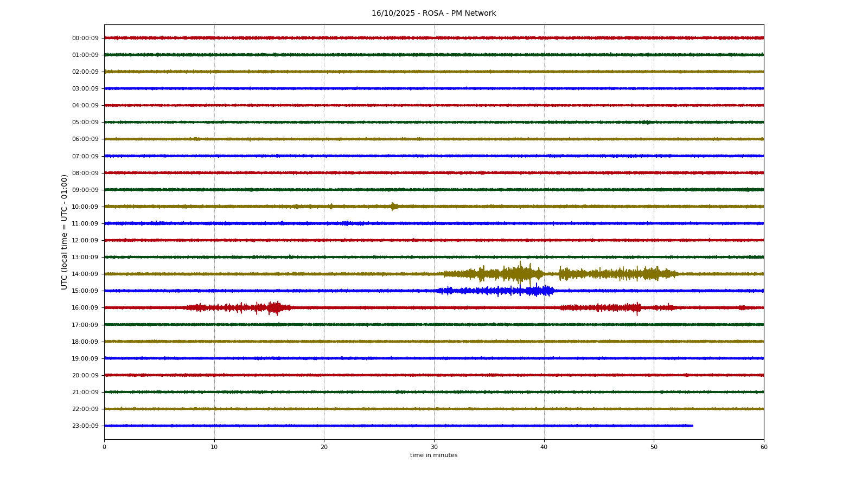The image size is (868, 488).
Task: Select the 14:00:09 row label
Action: point(85,274)
